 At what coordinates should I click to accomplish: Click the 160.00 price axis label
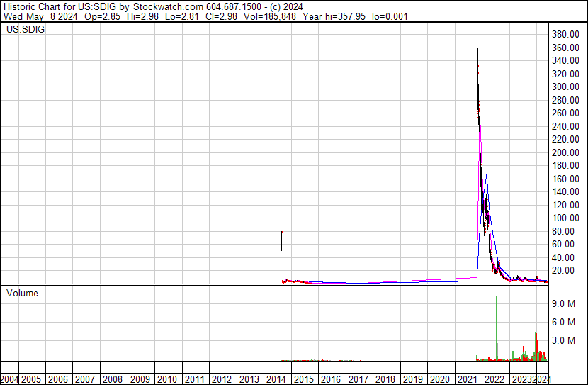565,179
